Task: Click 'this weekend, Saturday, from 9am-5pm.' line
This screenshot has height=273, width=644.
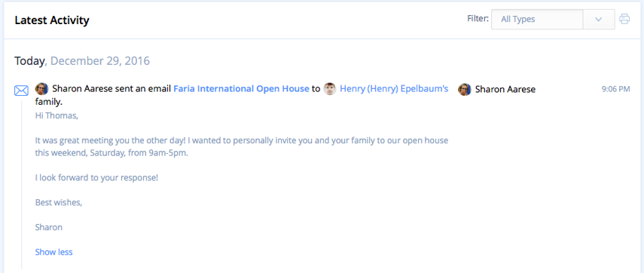Action: (x=111, y=153)
